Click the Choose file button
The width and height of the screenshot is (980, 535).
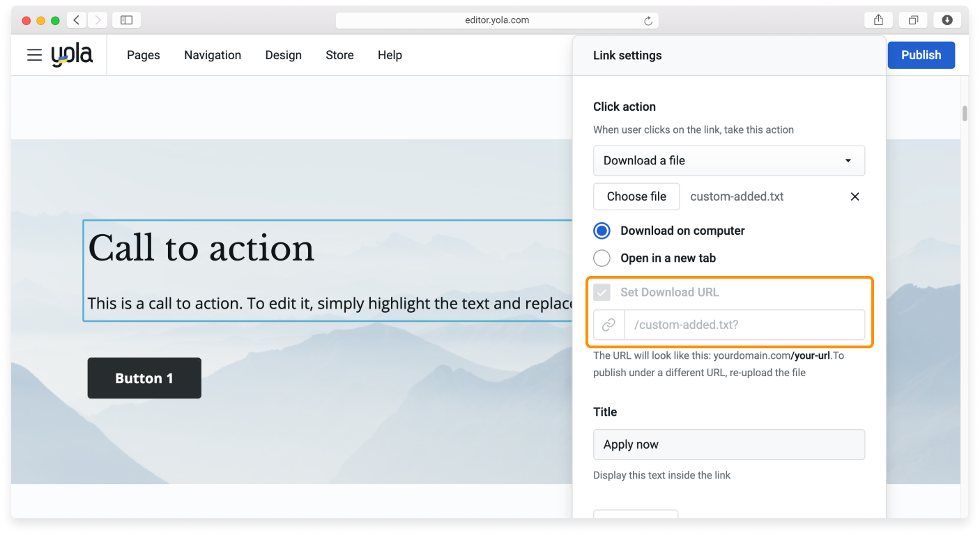click(636, 196)
